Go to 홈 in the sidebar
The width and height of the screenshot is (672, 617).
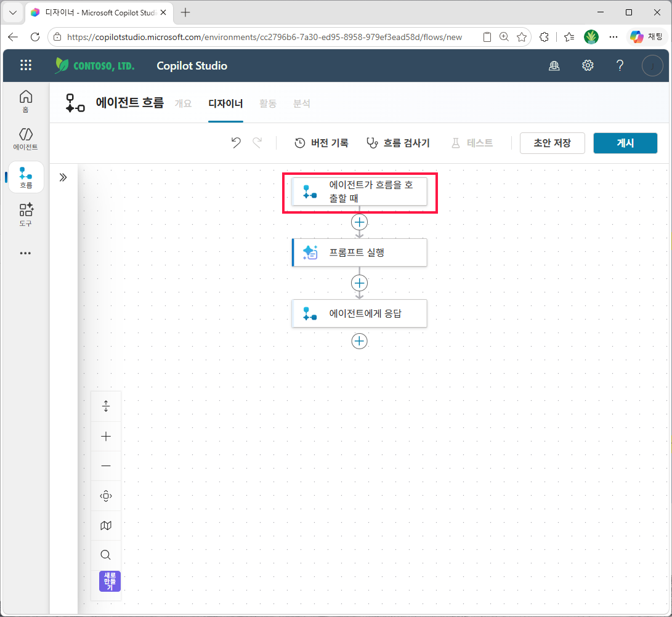[x=26, y=102]
